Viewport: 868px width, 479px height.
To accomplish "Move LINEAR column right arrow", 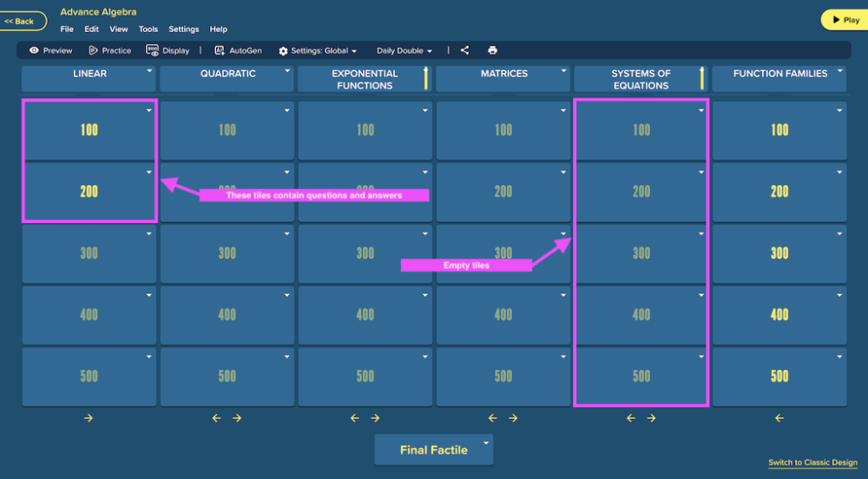I will coord(89,418).
